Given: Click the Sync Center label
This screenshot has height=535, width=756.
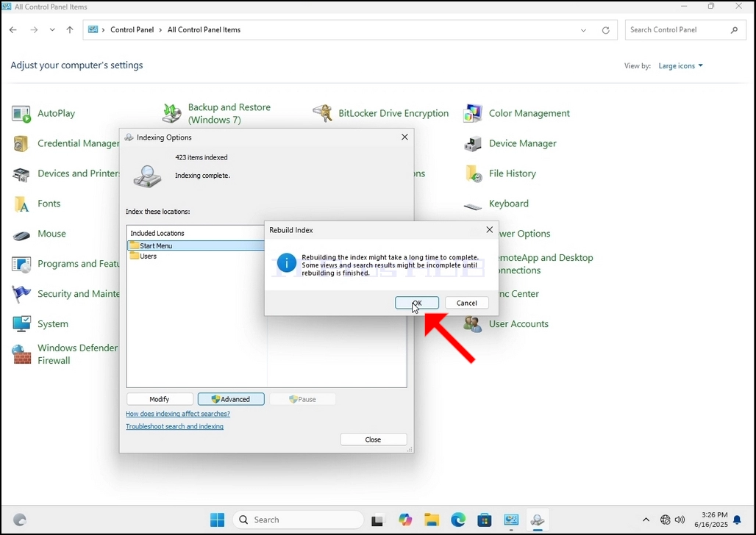Looking at the screenshot, I should point(518,294).
